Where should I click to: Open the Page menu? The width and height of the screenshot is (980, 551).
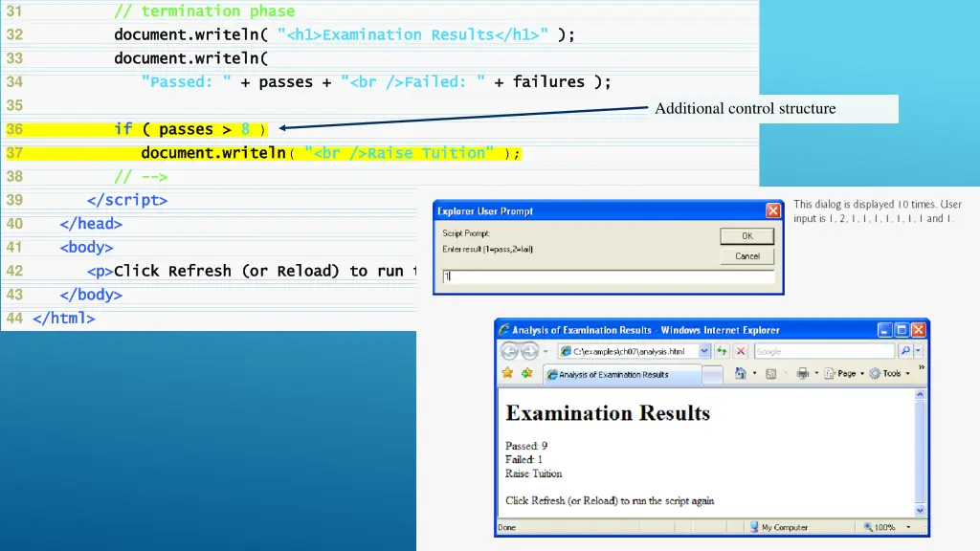pos(844,374)
